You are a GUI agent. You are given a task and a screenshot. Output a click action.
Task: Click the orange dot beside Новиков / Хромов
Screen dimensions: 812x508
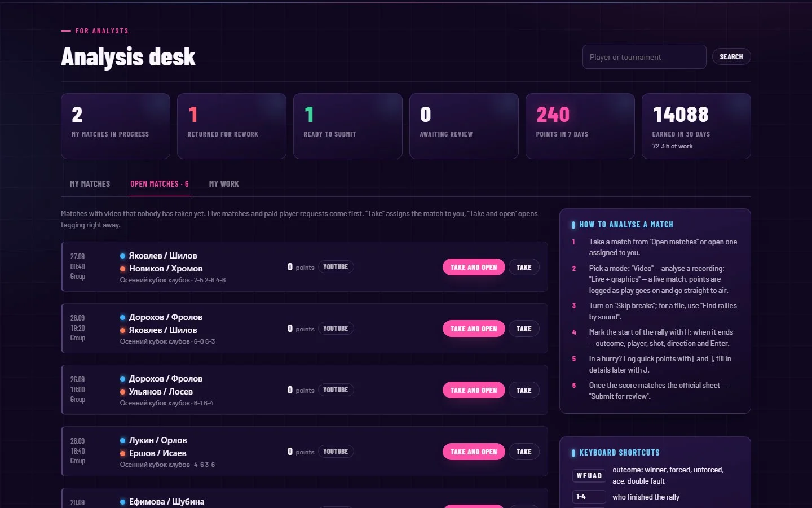tap(123, 269)
